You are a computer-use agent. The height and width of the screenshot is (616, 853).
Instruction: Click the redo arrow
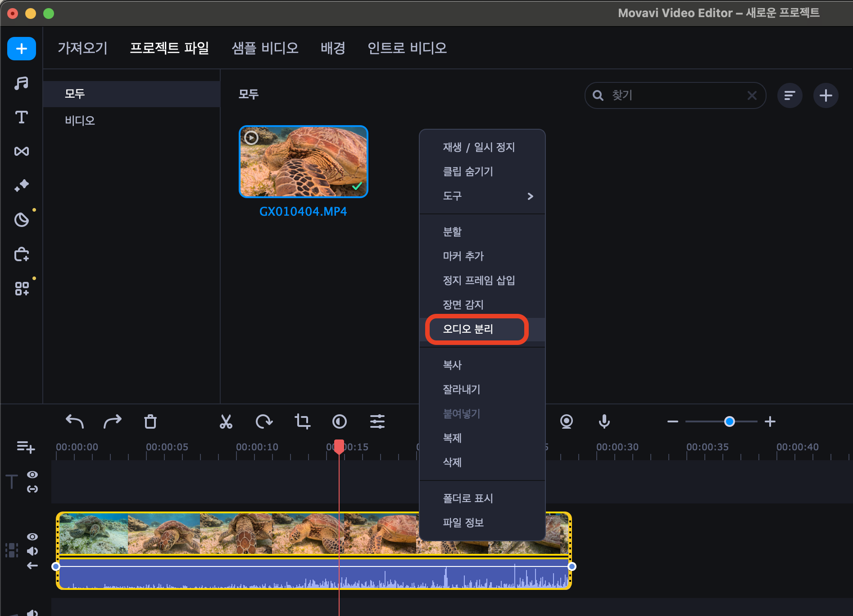click(112, 421)
